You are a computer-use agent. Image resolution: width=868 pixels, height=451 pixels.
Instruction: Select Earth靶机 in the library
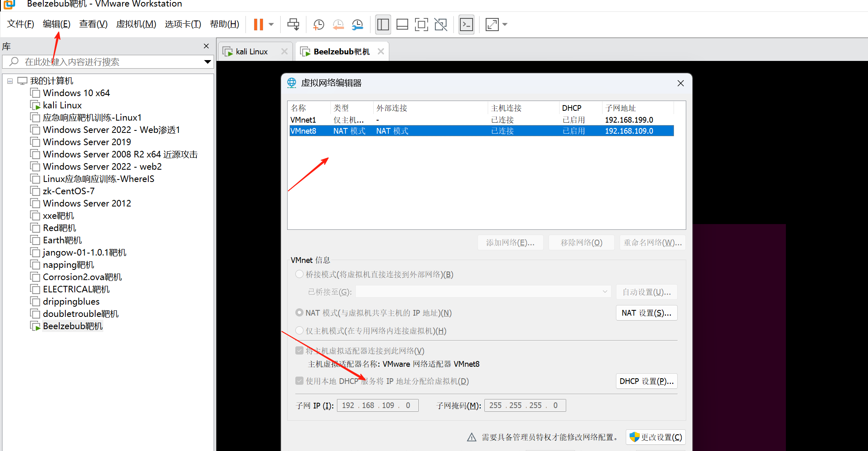pyautogui.click(x=62, y=240)
